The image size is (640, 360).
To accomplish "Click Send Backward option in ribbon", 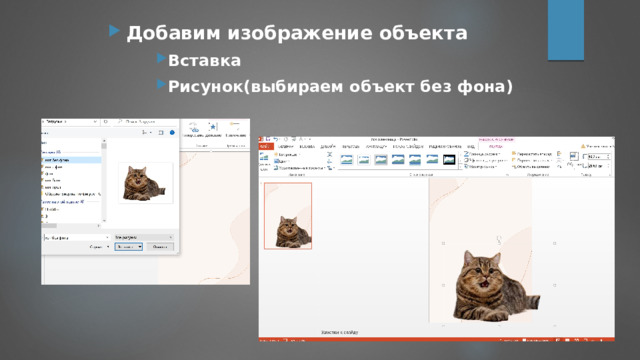I will (531, 160).
